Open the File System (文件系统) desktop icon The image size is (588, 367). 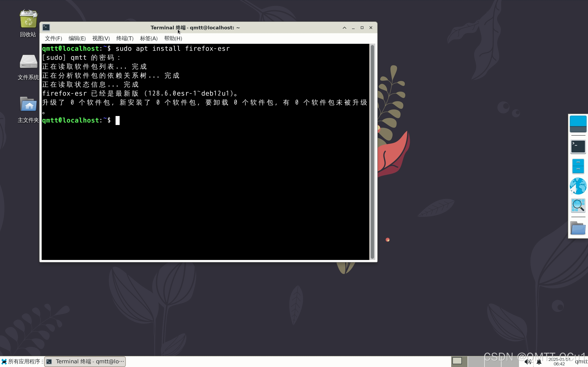coord(28,62)
